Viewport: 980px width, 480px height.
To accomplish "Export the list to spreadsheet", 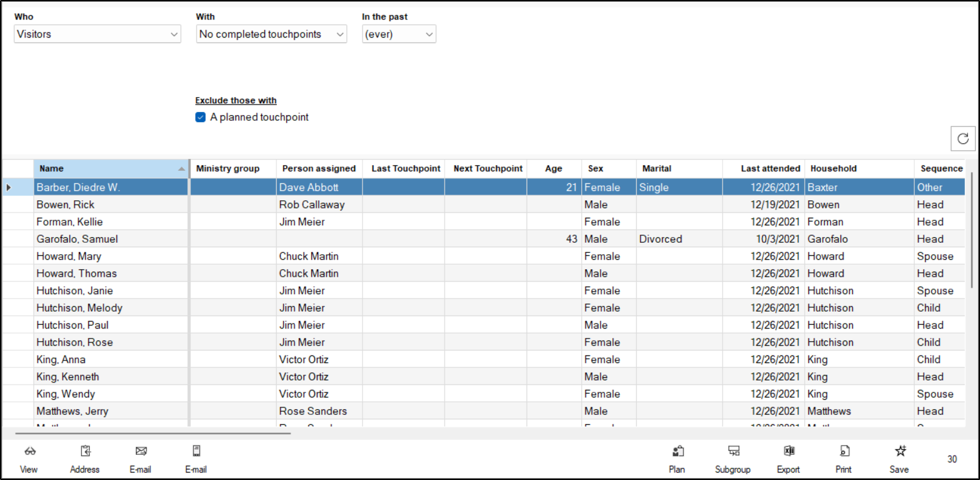I will pos(788,452).
